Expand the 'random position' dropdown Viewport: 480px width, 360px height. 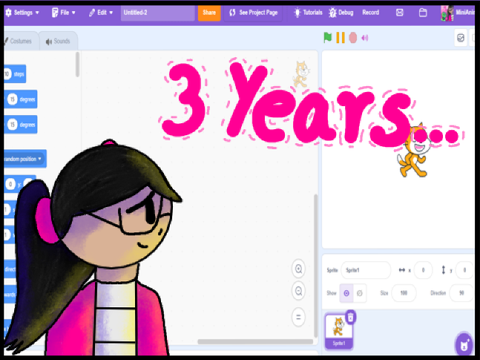pyautogui.click(x=39, y=159)
